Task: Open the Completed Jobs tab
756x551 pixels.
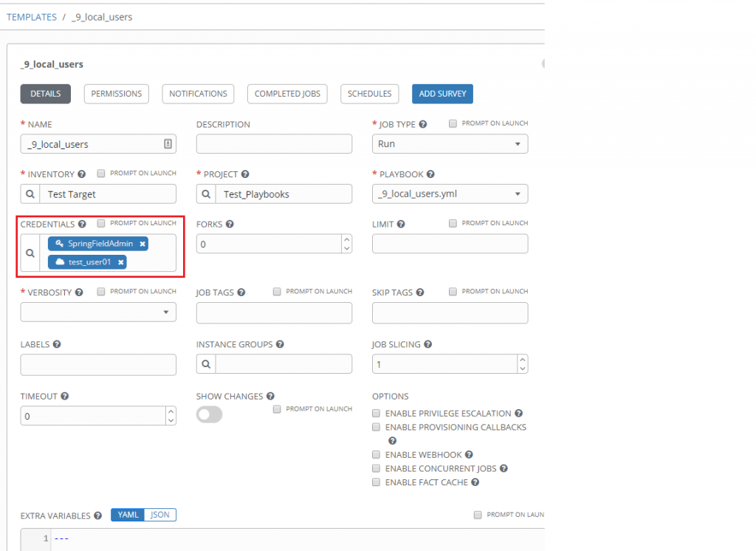Action: 287,94
